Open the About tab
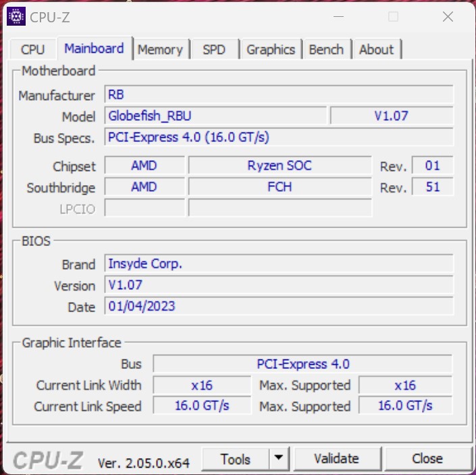The image size is (476, 475). [x=377, y=49]
